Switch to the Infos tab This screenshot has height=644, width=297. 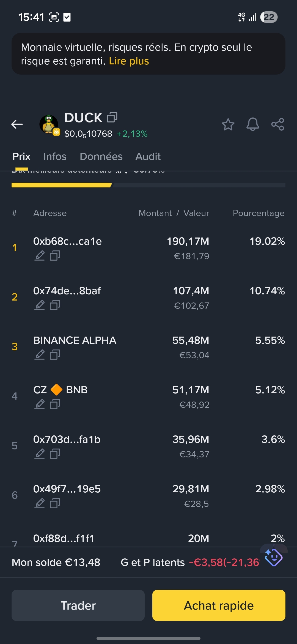click(55, 157)
